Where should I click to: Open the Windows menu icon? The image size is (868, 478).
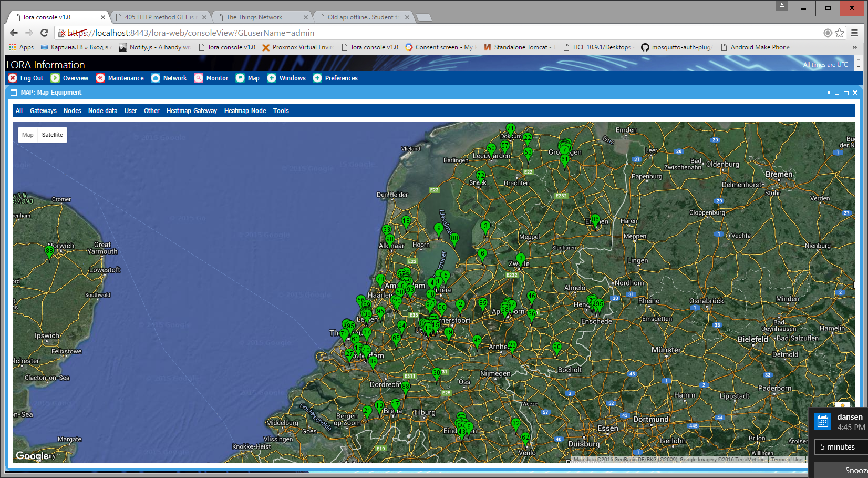pos(272,78)
